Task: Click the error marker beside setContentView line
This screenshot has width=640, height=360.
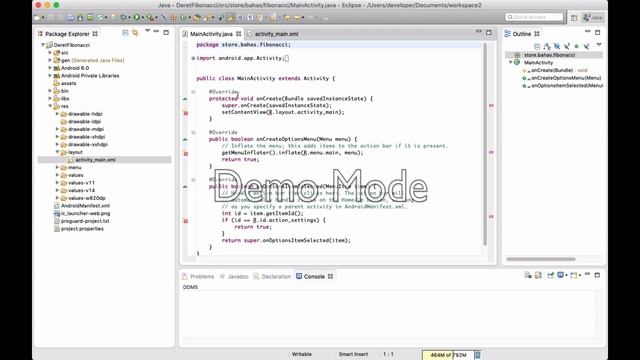Action: coord(186,113)
